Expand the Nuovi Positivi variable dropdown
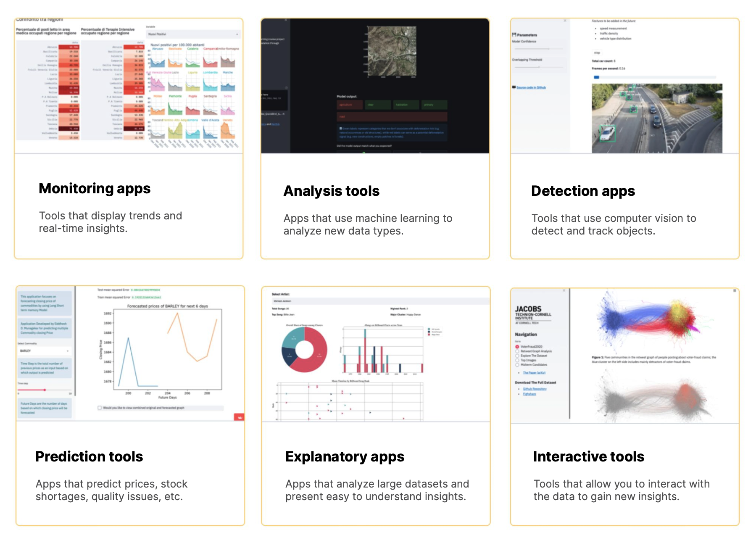 click(x=193, y=34)
